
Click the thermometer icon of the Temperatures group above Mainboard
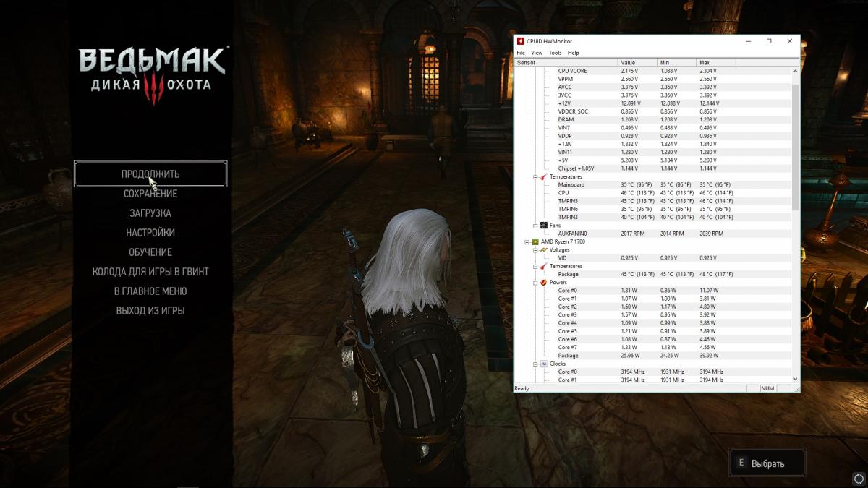[543, 176]
